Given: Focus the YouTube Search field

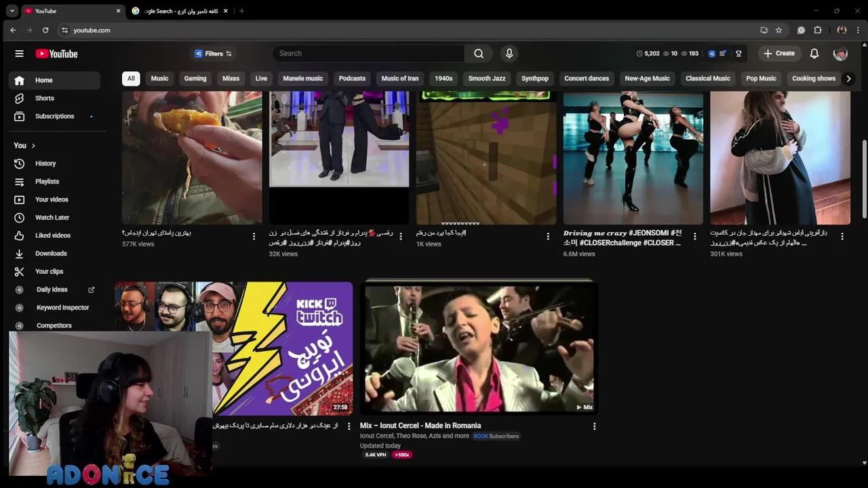Looking at the screenshot, I should [369, 54].
